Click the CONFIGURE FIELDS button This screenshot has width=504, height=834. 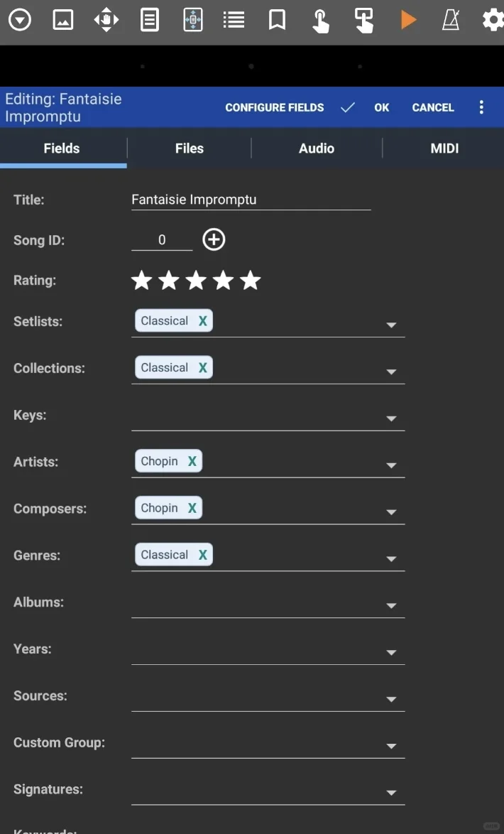(x=275, y=108)
